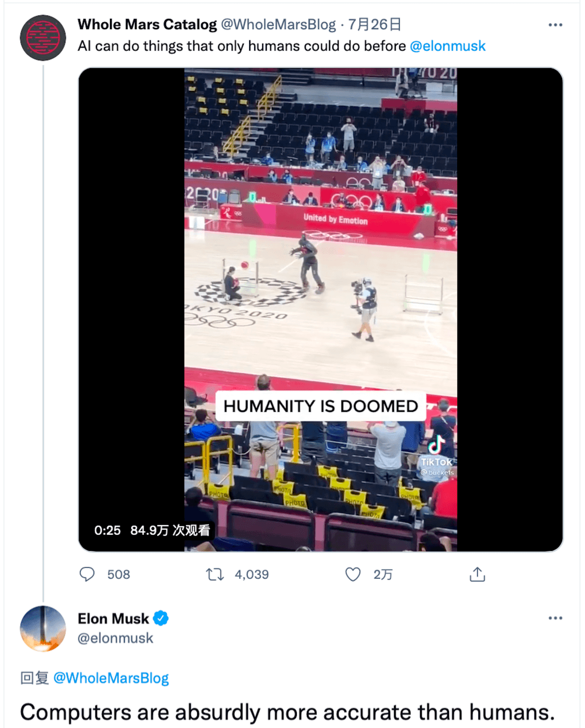Open the @elonmusk handle under Elon Musk's name
The height and width of the screenshot is (728, 585).
point(115,638)
